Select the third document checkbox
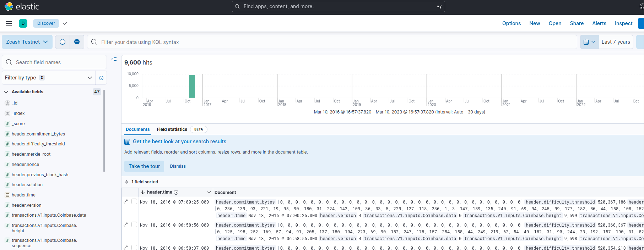Viewport: 644px width, 250px height. [134, 247]
